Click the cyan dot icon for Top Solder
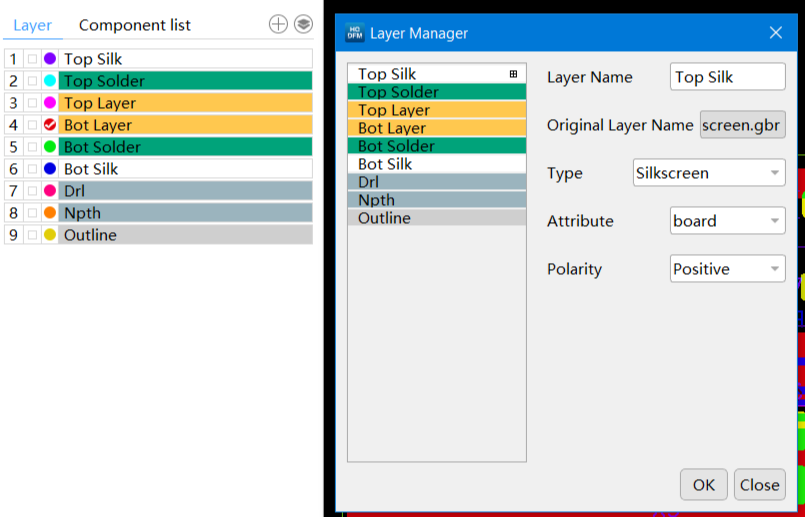 (50, 81)
